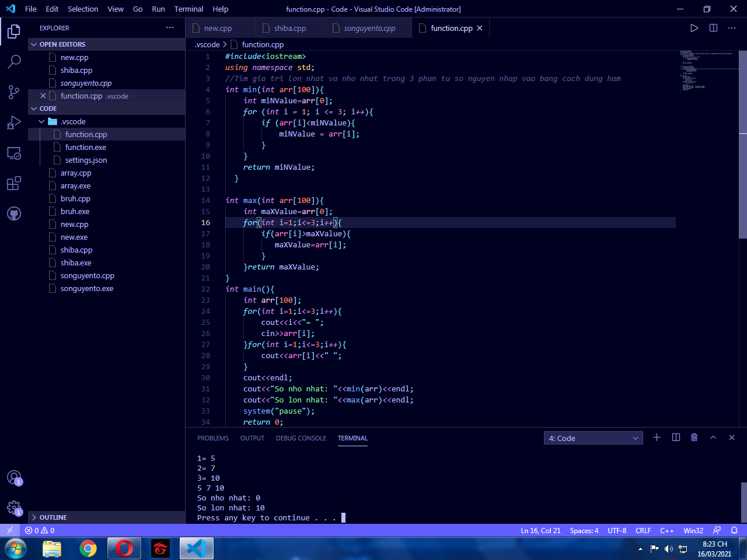This screenshot has height=560, width=747.
Task: Open the Remote Explorer icon
Action: click(14, 153)
